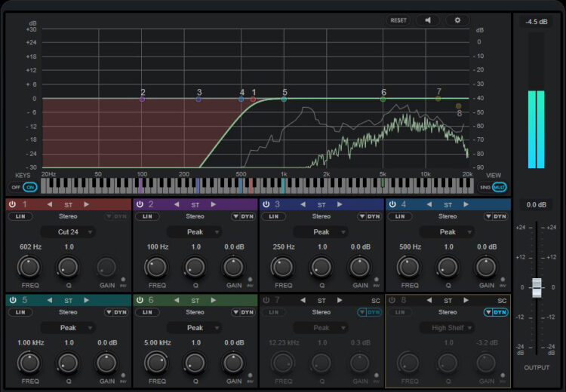This screenshot has width=566, height=392.
Task: Toggle LIN mode on band 5
Action: coord(20,312)
